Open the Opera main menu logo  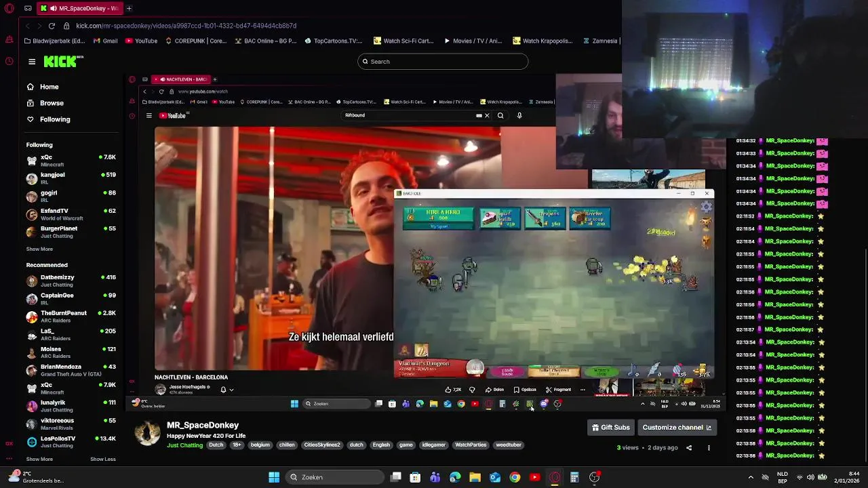coord(9,8)
